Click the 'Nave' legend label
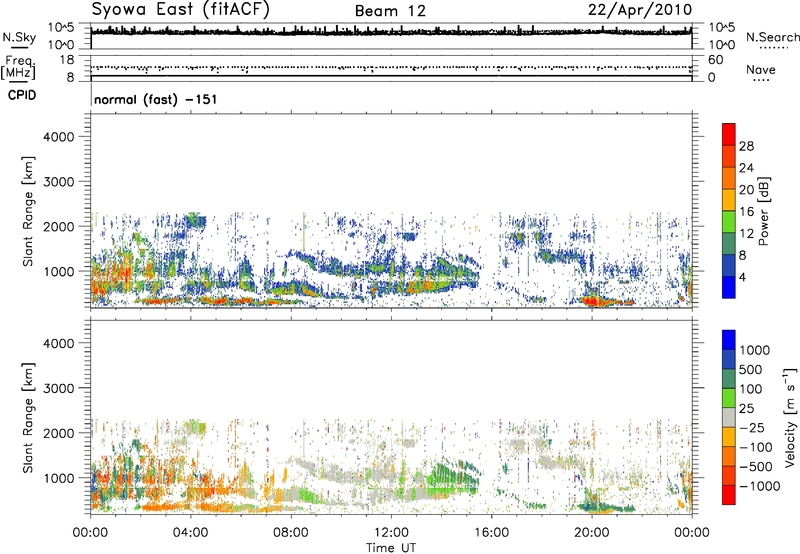Screen dimensions: 800x554 [761, 70]
